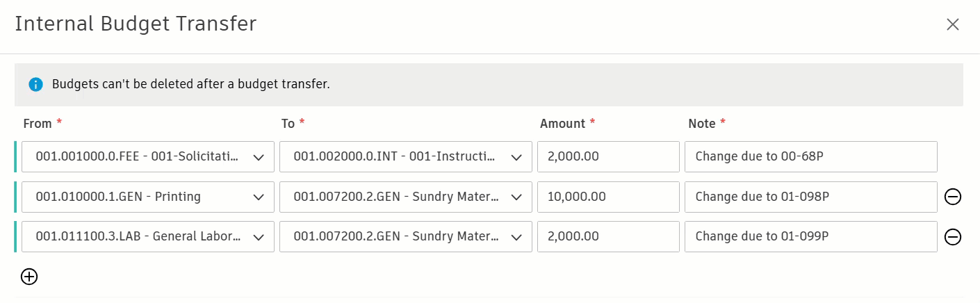Add a new budget transfer row
Image resolution: width=980 pixels, height=303 pixels.
point(29,277)
